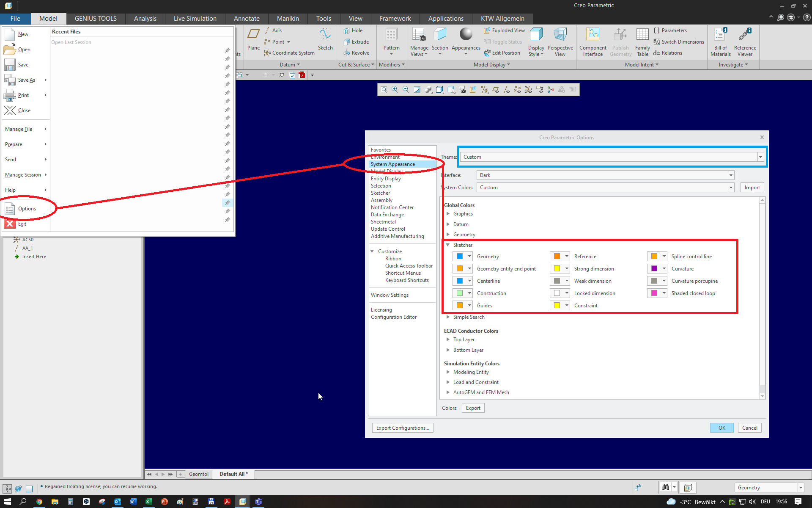Open the Theme dropdown set to Custom
The width and height of the screenshot is (812, 508).
tap(612, 157)
